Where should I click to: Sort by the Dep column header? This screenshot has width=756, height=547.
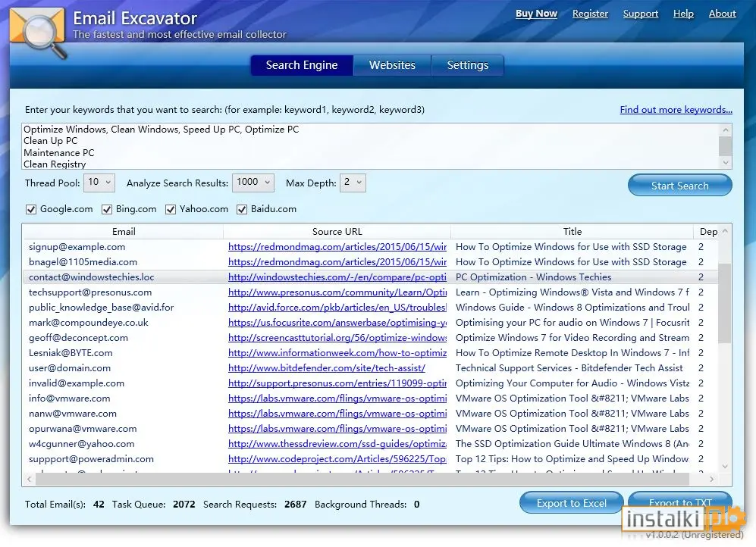[708, 232]
